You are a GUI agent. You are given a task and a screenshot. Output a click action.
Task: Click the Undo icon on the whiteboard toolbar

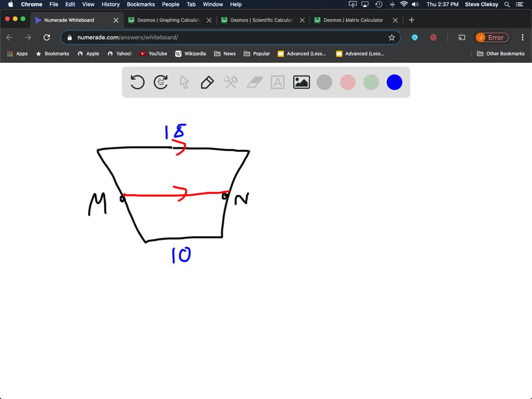coord(137,82)
